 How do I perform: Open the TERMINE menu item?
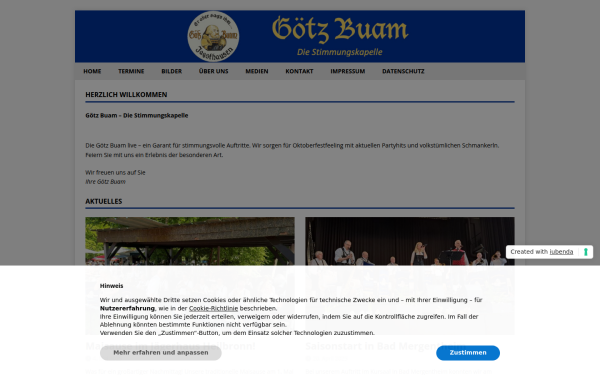point(131,71)
